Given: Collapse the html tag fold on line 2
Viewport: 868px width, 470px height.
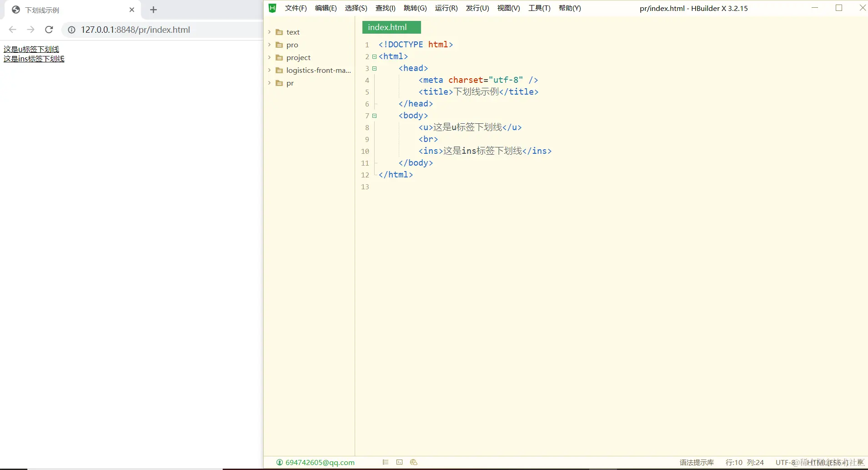Looking at the screenshot, I should 375,57.
